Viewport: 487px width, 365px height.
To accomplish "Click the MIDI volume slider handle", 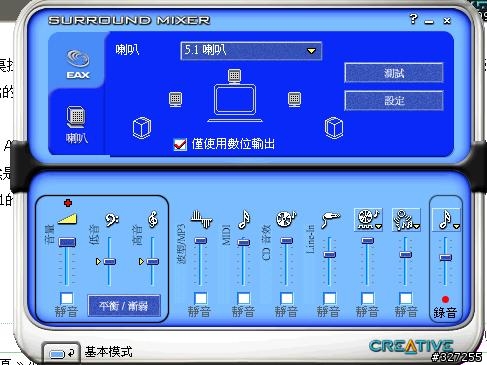I will pyautogui.click(x=244, y=242).
